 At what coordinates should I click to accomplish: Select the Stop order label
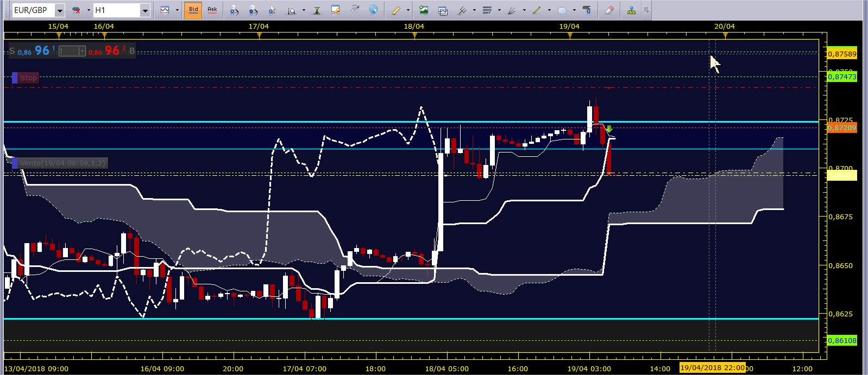25,78
